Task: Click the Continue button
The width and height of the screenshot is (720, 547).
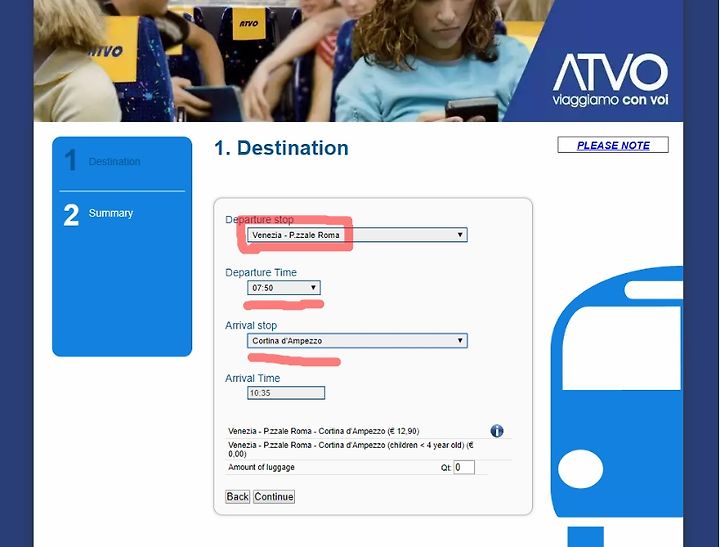Action: click(274, 496)
